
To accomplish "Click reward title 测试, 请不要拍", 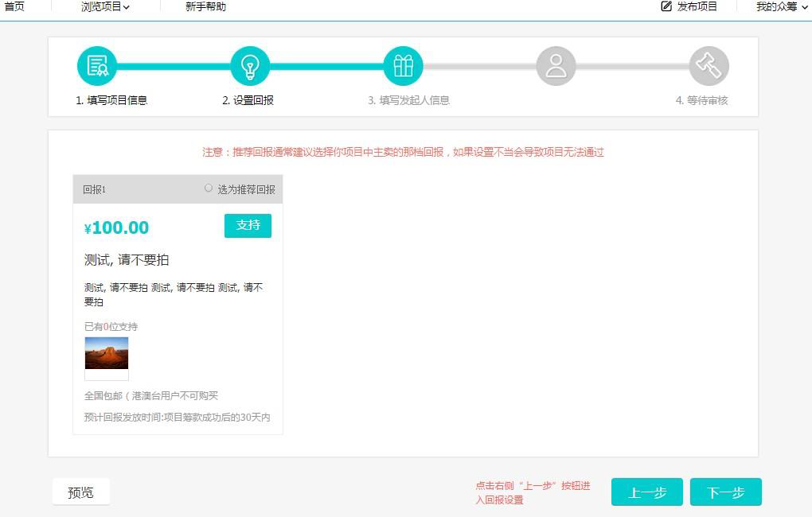I will pos(127,260).
